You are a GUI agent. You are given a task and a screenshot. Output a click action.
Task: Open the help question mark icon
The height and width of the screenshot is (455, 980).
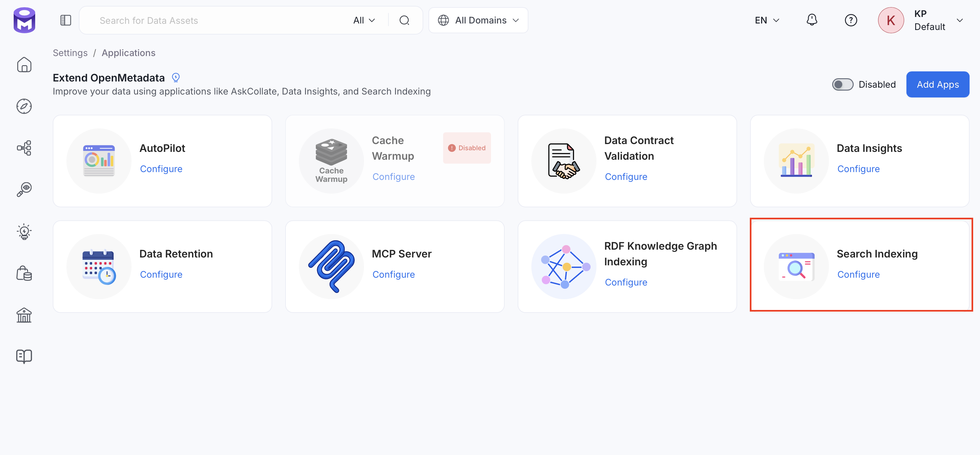851,20
